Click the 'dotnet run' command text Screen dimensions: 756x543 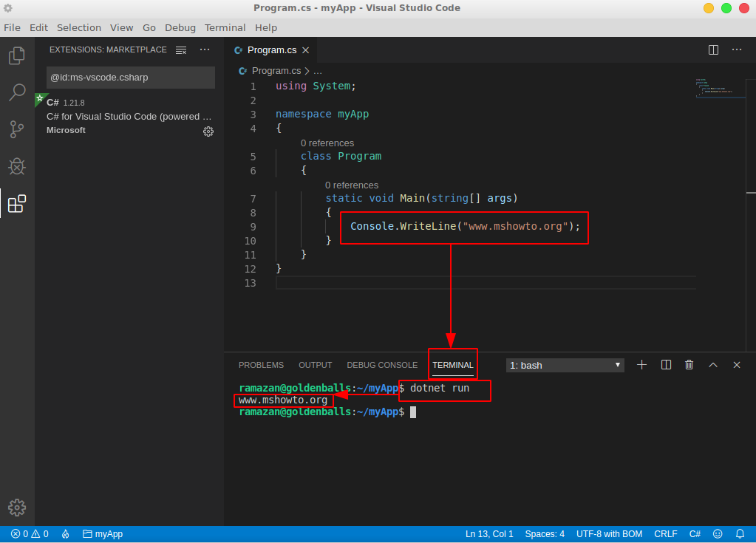pos(440,388)
